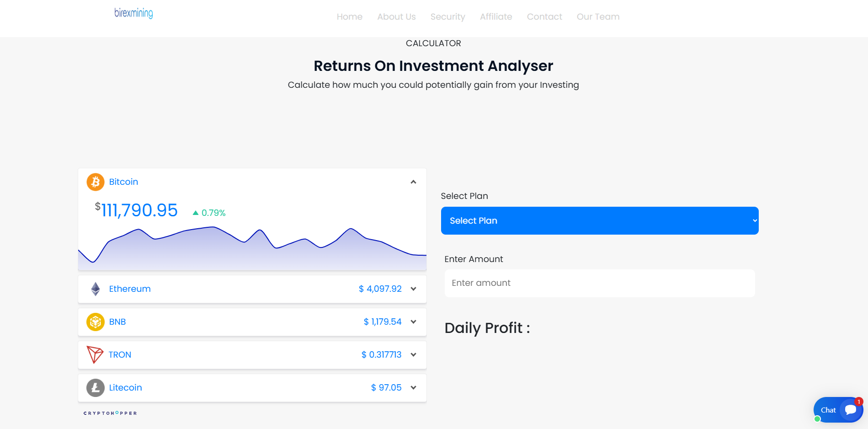Screen dimensions: 868x429
Task: Click the Bitcoin coin icon
Action: pyautogui.click(x=96, y=182)
